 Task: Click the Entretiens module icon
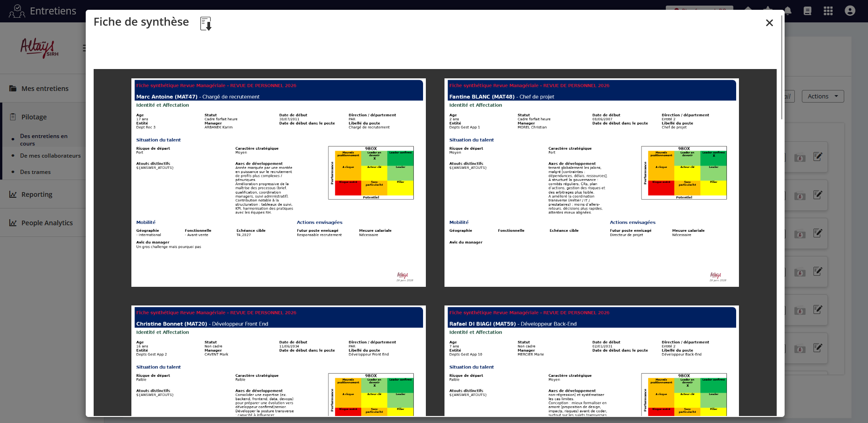pyautogui.click(x=17, y=11)
